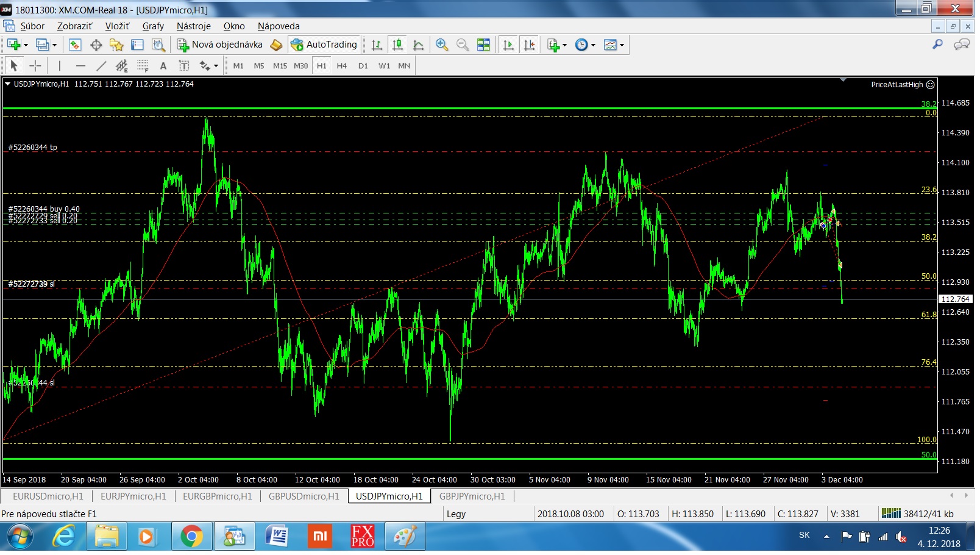Open the Súbor menu
The height and width of the screenshot is (555, 980).
(32, 26)
